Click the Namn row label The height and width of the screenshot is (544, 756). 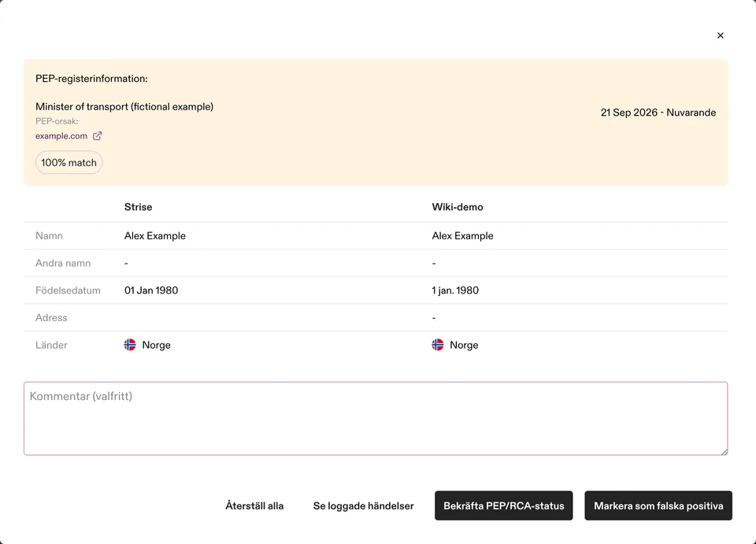coord(49,235)
